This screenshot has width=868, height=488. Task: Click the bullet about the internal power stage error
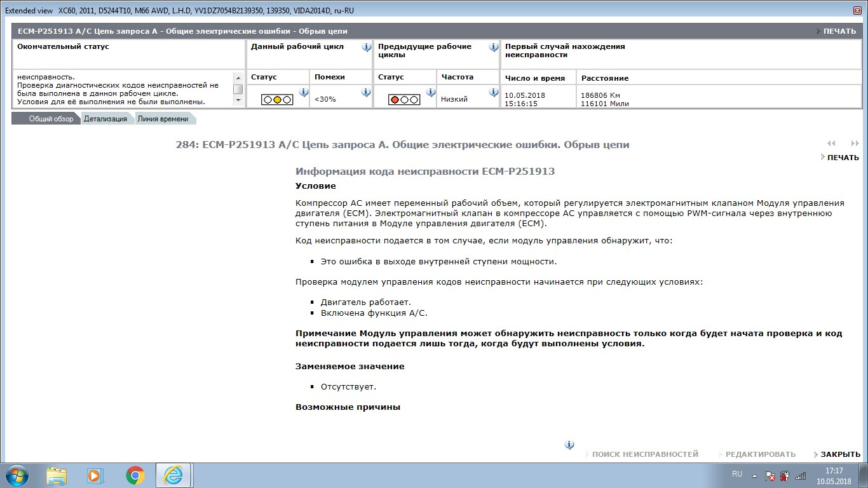(439, 262)
